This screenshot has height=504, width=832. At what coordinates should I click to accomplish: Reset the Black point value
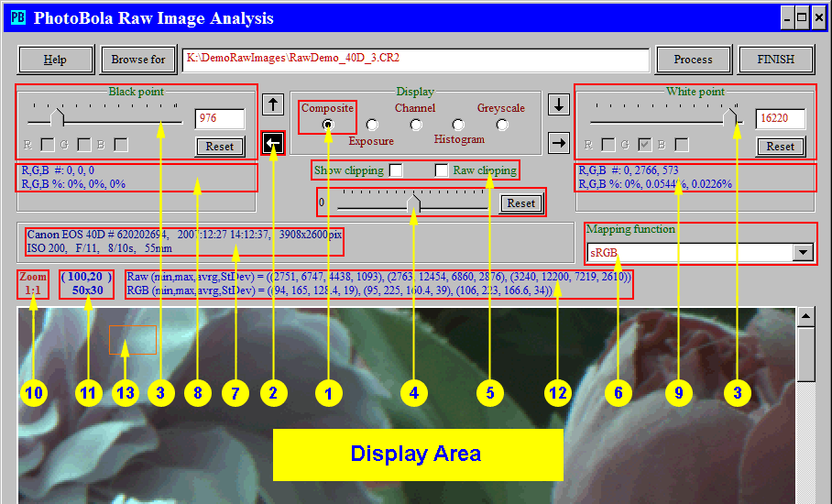(x=220, y=146)
